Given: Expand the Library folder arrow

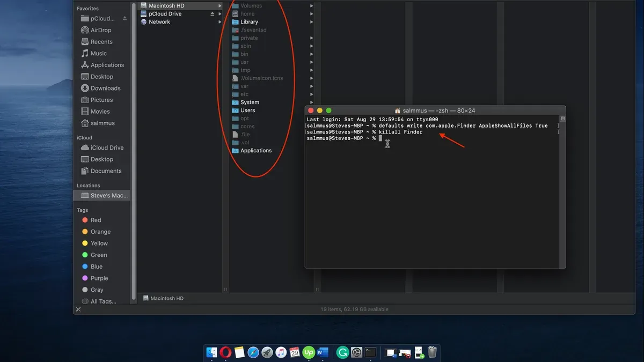Looking at the screenshot, I should [312, 22].
